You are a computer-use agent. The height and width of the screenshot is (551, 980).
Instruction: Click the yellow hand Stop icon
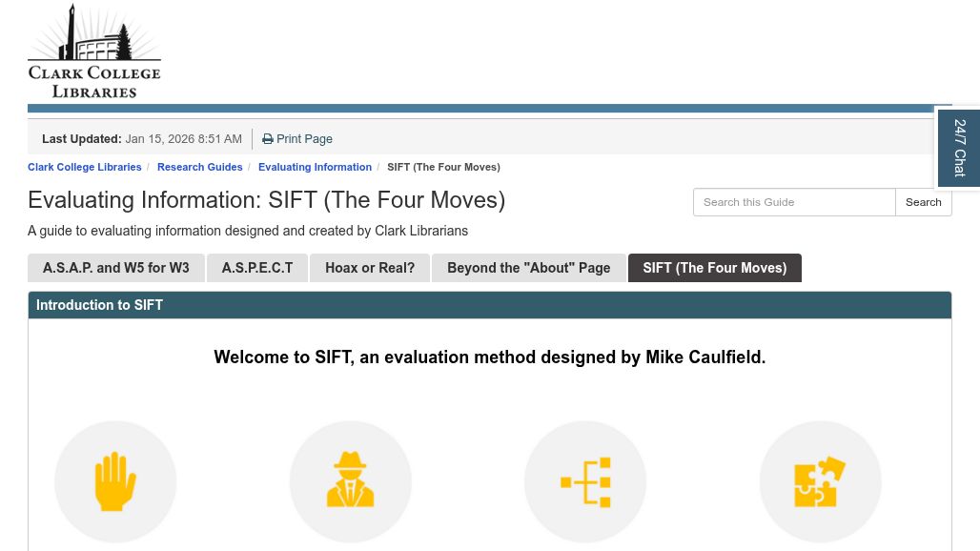[115, 481]
